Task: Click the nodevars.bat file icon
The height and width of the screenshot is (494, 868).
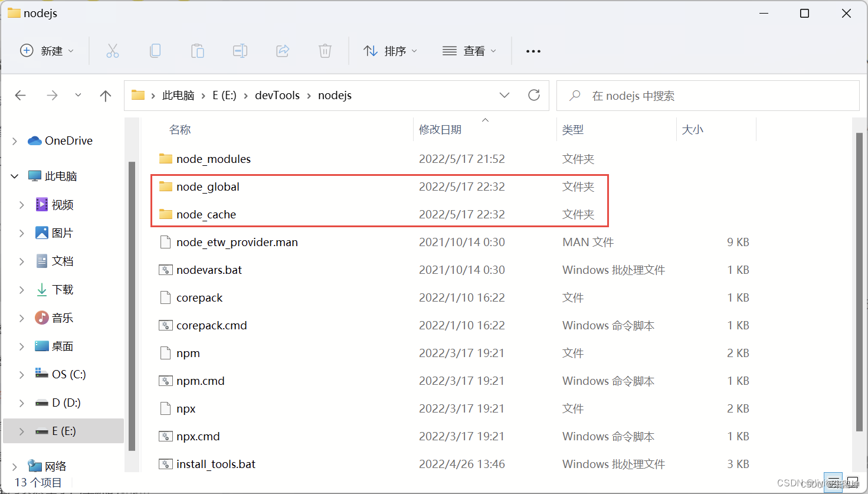Action: [x=166, y=270]
